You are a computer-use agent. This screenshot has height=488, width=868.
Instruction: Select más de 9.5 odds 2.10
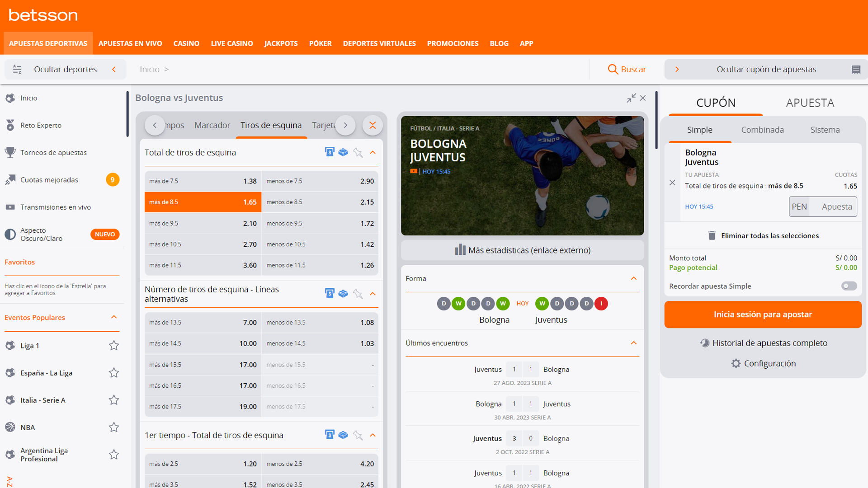coord(203,223)
